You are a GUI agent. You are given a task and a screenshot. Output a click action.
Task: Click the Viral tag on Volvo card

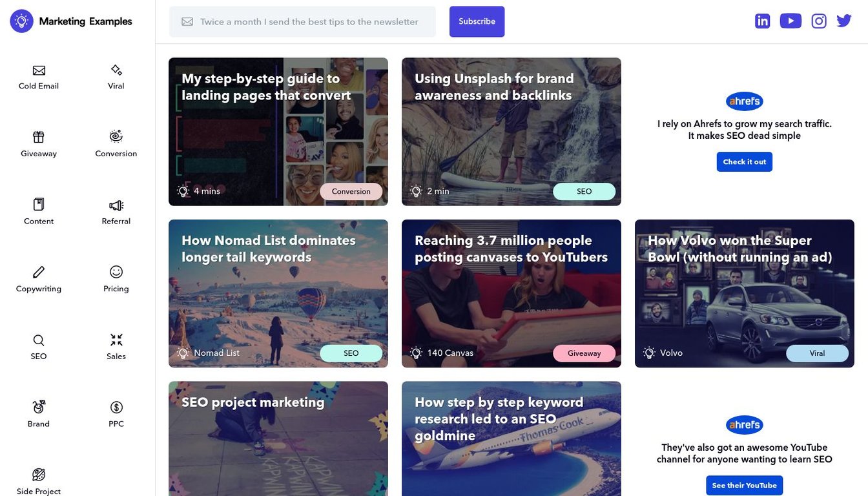(818, 353)
